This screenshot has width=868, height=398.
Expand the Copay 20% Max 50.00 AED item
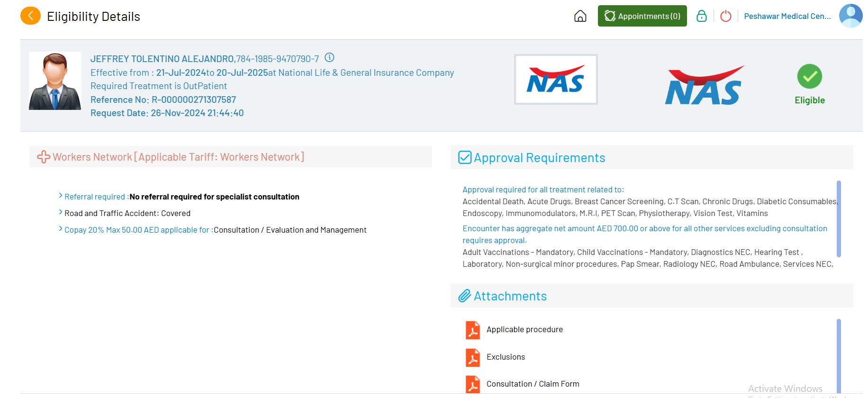61,229
